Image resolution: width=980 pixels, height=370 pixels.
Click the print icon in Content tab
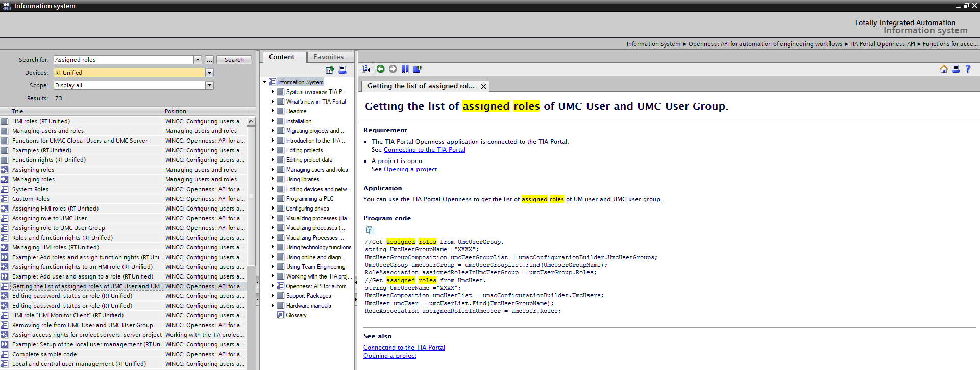(x=342, y=70)
